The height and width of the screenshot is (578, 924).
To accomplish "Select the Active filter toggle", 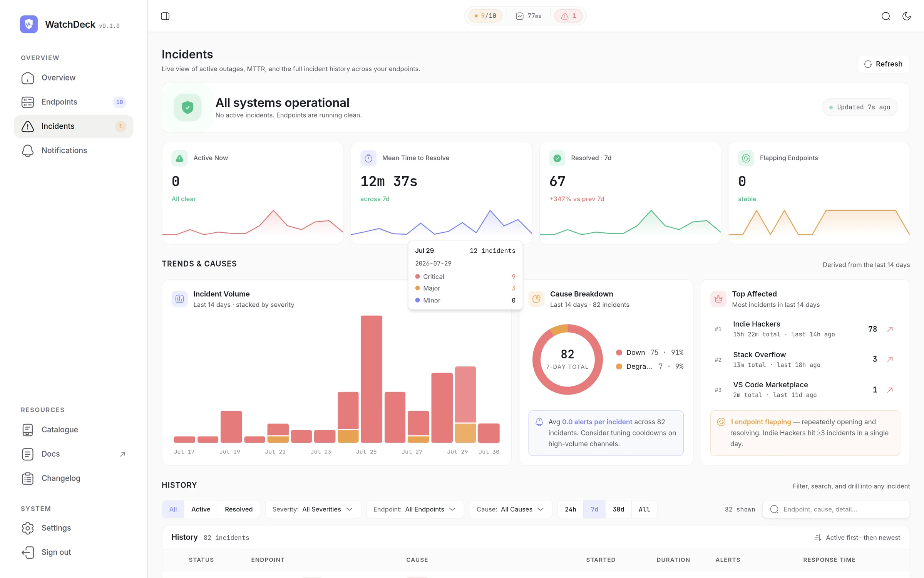I will point(201,509).
